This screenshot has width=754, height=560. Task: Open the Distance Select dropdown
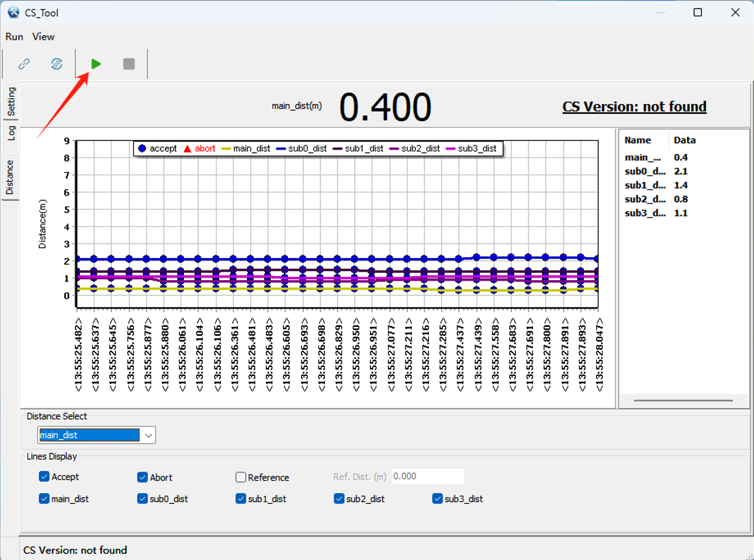[149, 435]
